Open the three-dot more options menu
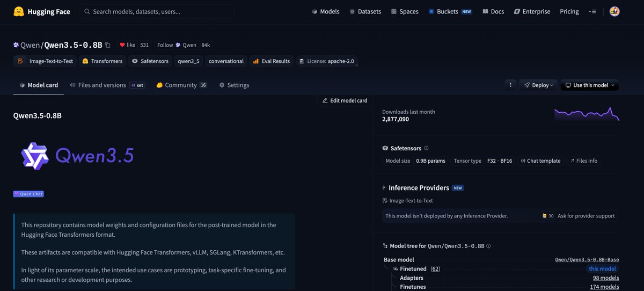The width and height of the screenshot is (644, 291). click(x=510, y=85)
